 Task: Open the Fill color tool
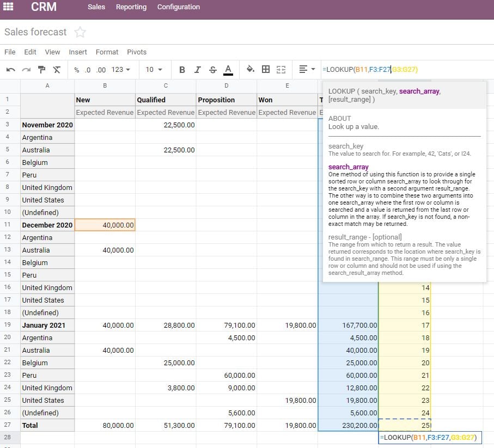point(250,70)
